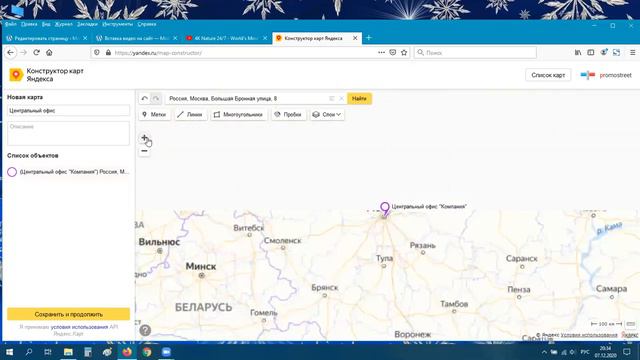Open the ruler tool near map scale
Screen dimensions: 640x360
[x=630, y=324]
